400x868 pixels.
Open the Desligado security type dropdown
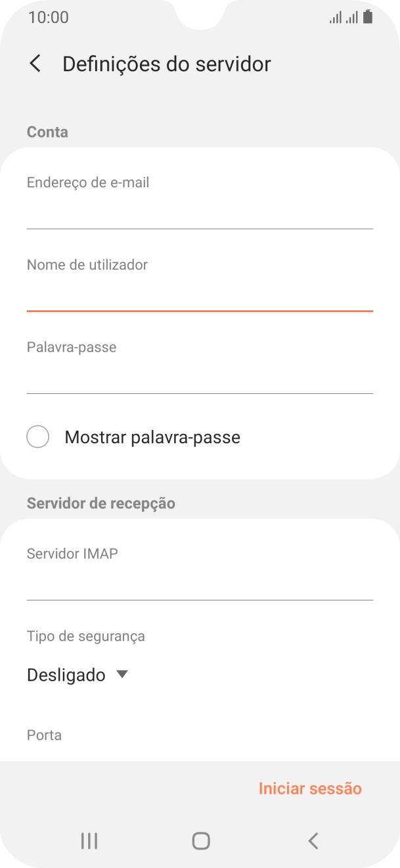(x=66, y=675)
